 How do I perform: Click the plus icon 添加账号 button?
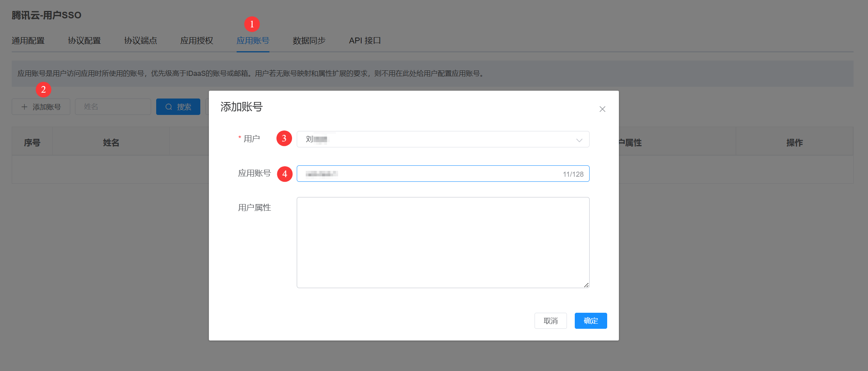(x=41, y=107)
